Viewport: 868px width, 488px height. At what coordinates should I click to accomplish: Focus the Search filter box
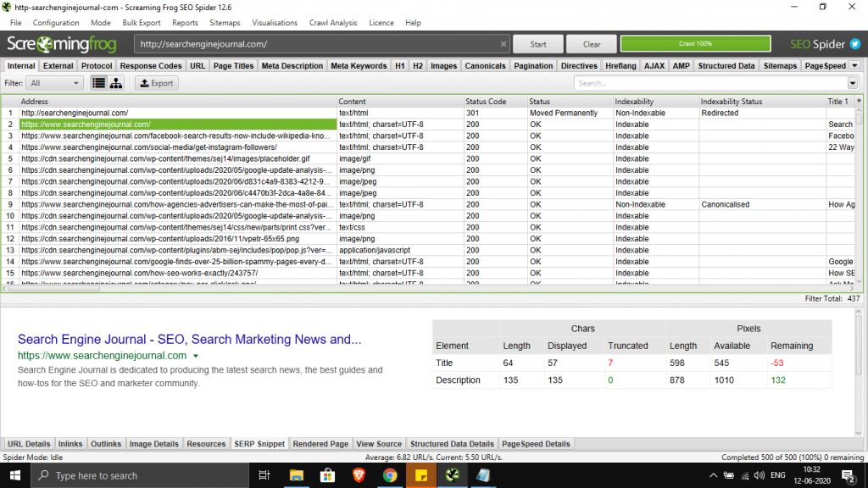point(711,83)
